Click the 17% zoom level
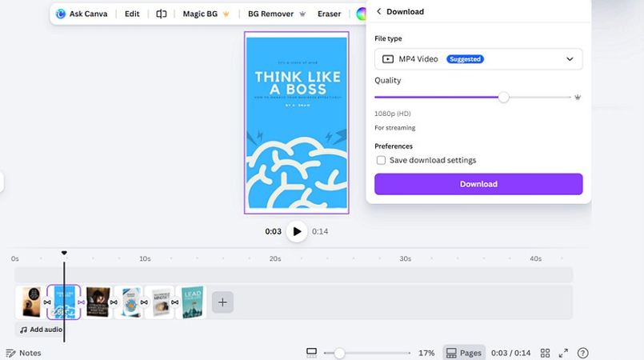 (x=426, y=353)
